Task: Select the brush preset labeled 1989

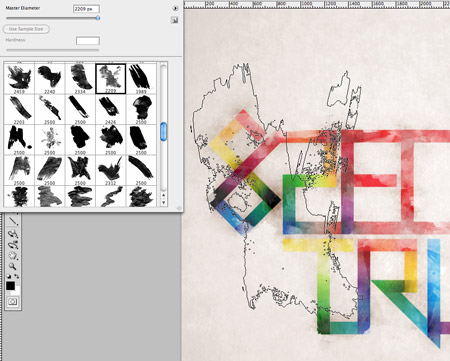Action: (141, 79)
